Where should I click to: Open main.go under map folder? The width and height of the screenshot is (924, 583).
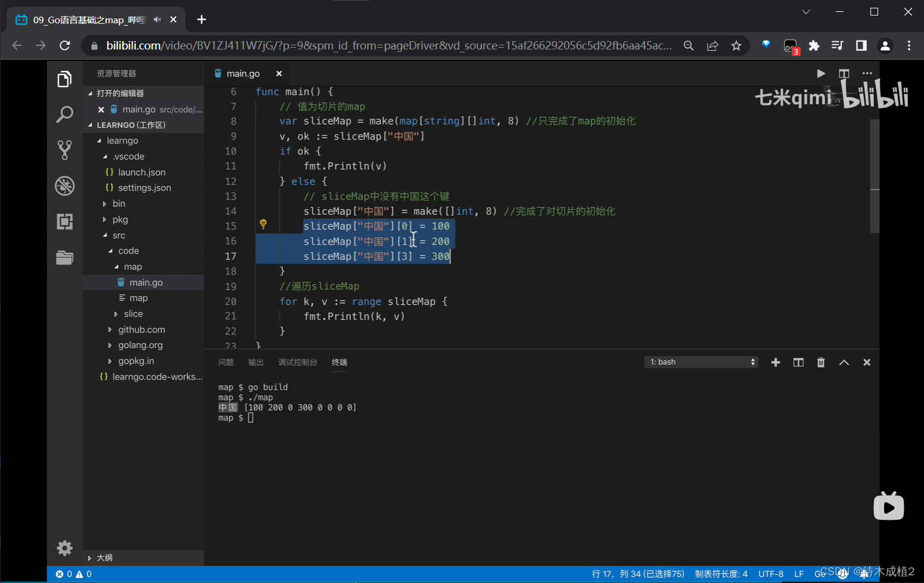146,283
